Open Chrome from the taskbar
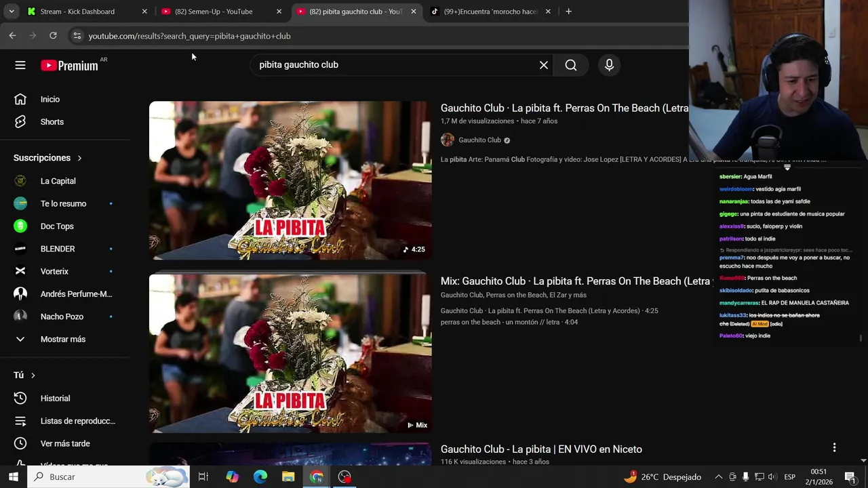The height and width of the screenshot is (488, 868). coord(317,477)
